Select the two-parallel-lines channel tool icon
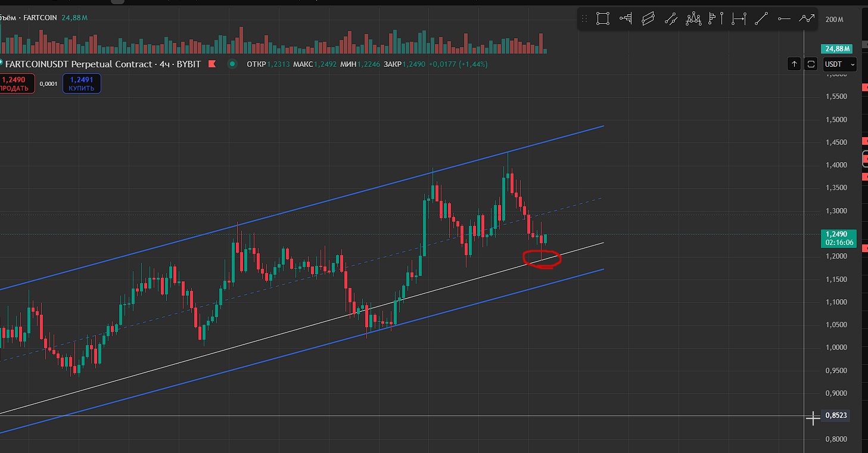Image resolution: width=868 pixels, height=453 pixels. coord(671,19)
